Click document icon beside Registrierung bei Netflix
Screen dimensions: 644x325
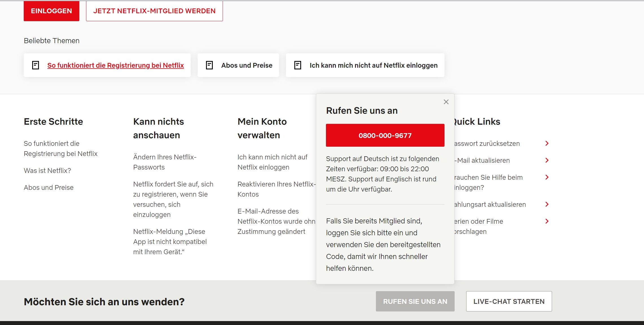[36, 65]
